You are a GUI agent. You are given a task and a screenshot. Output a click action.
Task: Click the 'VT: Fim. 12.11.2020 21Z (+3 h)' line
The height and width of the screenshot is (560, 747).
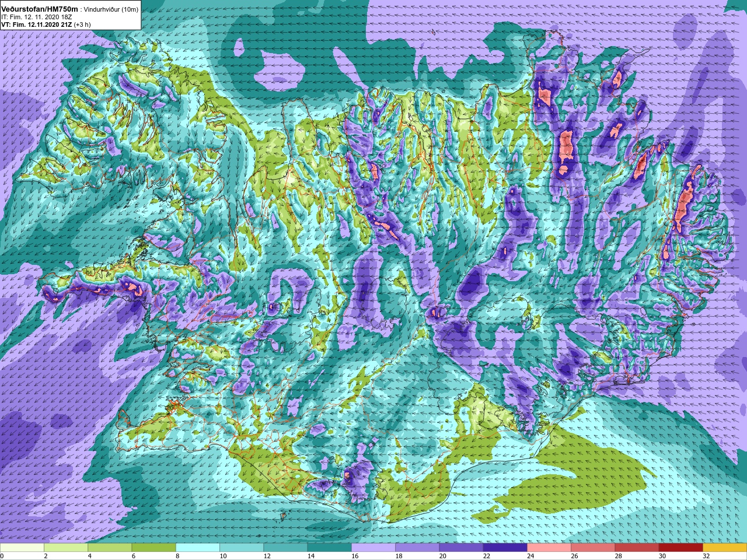[46, 24]
